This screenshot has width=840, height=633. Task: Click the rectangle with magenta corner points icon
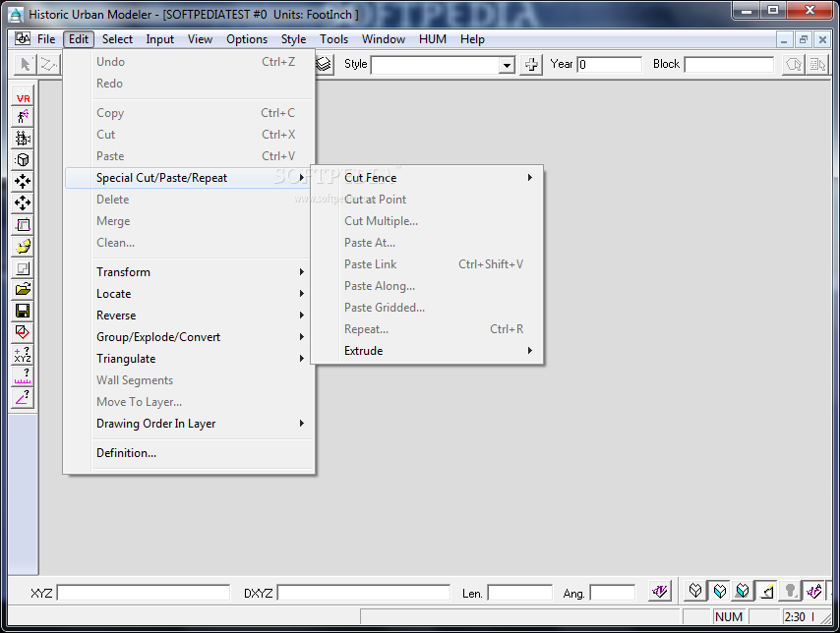click(23, 225)
